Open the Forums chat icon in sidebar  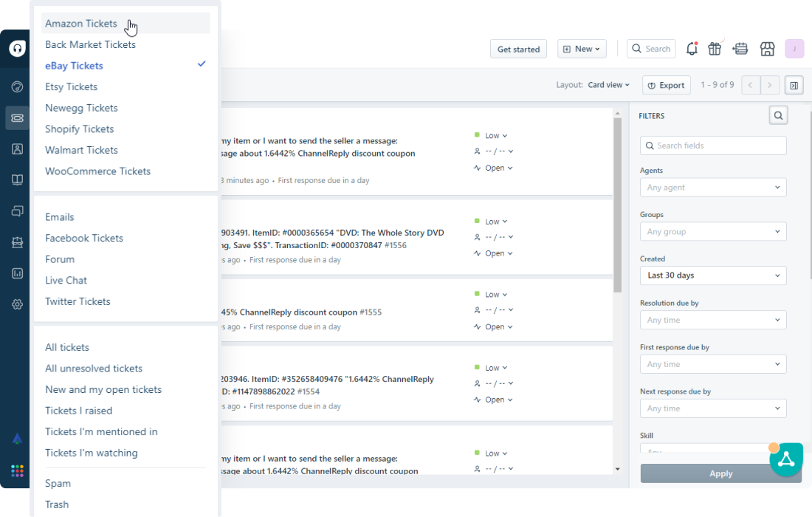pyautogui.click(x=17, y=211)
